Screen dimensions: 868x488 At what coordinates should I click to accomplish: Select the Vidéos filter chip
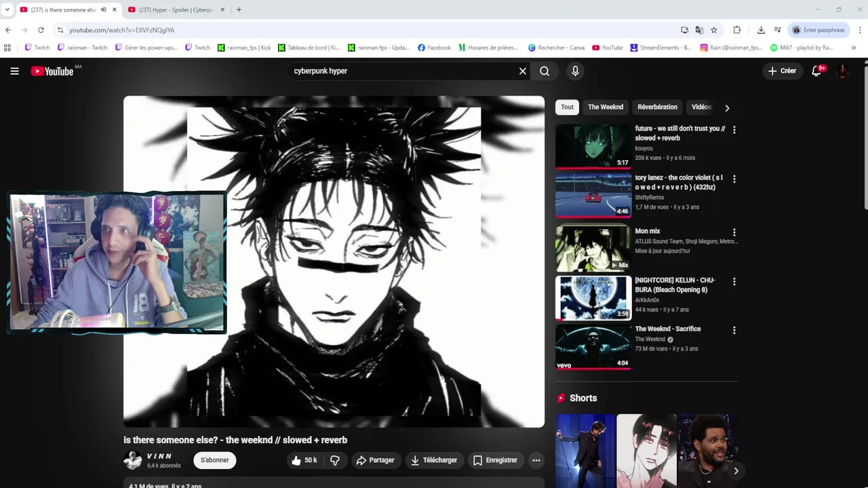[701, 107]
